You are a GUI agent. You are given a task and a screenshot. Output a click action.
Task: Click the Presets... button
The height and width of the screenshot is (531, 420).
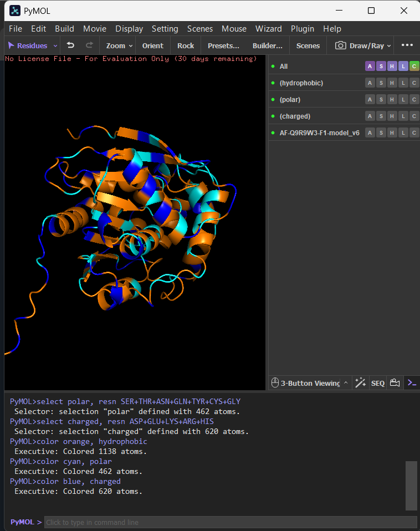[x=223, y=45]
